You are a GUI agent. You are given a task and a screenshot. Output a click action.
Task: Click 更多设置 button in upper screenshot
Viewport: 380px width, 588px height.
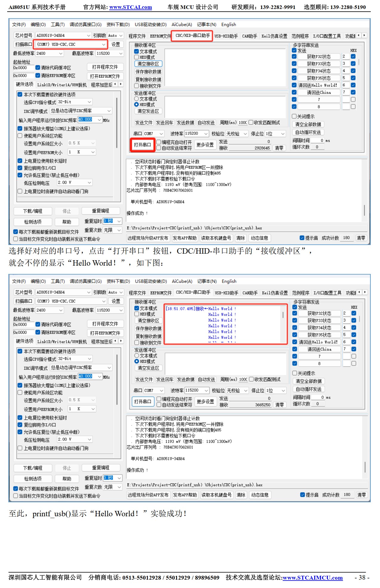205,145
